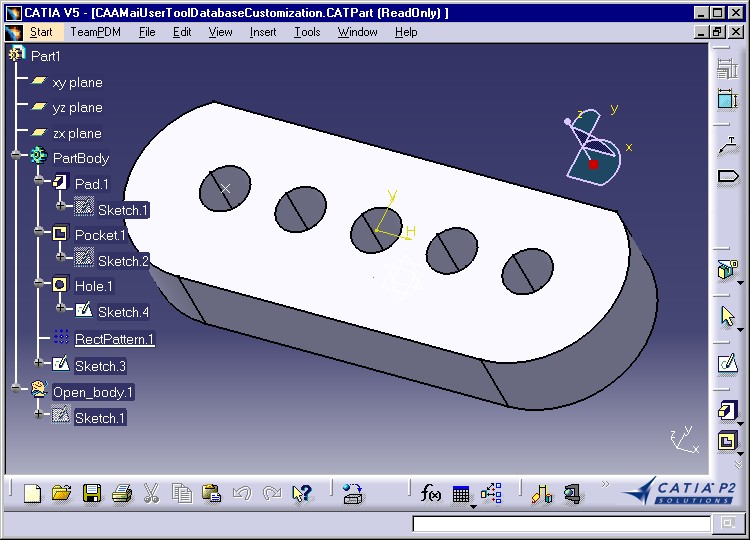Open the Design Table grid icon
Viewport: 750px width, 540px height.
pyautogui.click(x=461, y=494)
